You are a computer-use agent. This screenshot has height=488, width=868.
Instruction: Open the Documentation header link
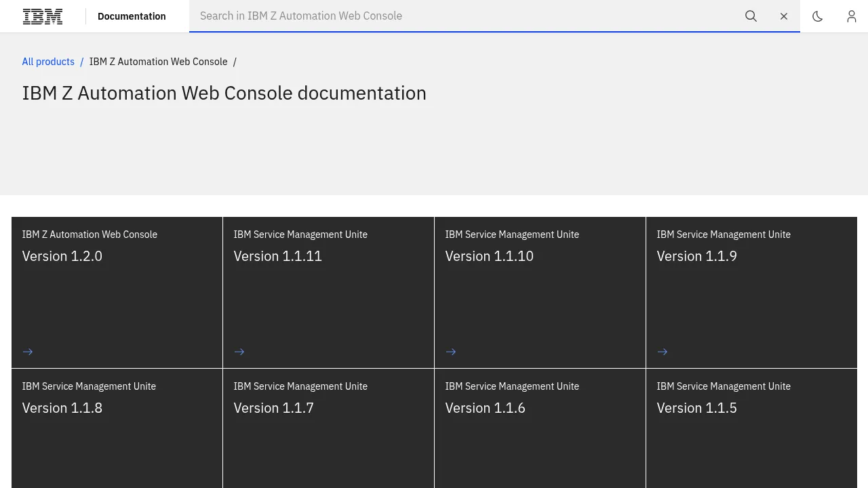coord(132,16)
